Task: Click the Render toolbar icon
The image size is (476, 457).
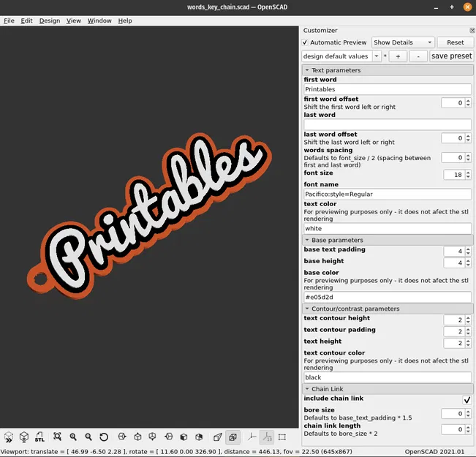Action: click(24, 437)
